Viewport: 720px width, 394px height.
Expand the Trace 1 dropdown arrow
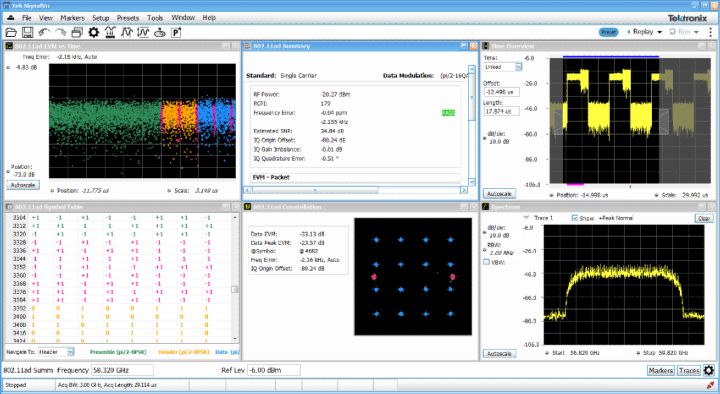pos(526,218)
